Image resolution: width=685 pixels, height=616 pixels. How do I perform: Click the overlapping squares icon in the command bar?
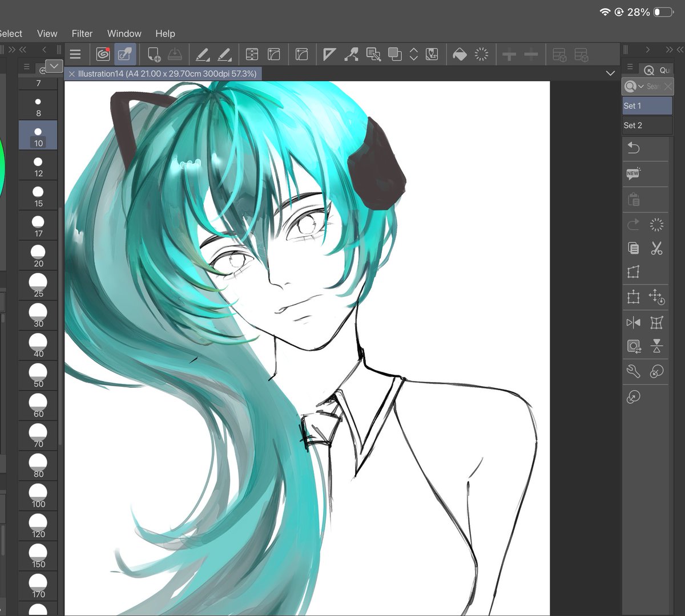394,55
